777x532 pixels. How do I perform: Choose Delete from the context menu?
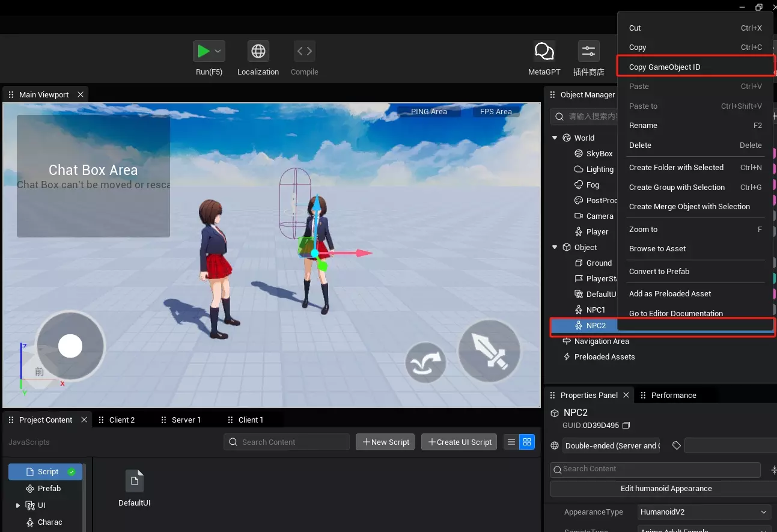point(695,145)
